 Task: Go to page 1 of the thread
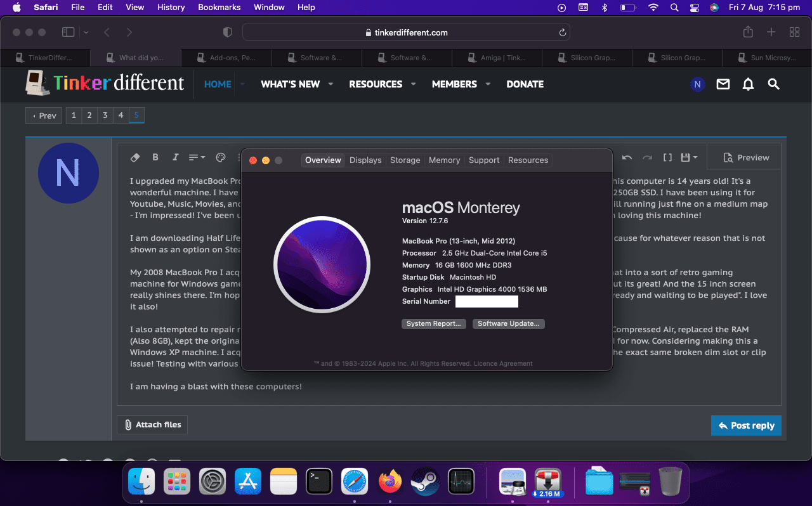pyautogui.click(x=74, y=115)
